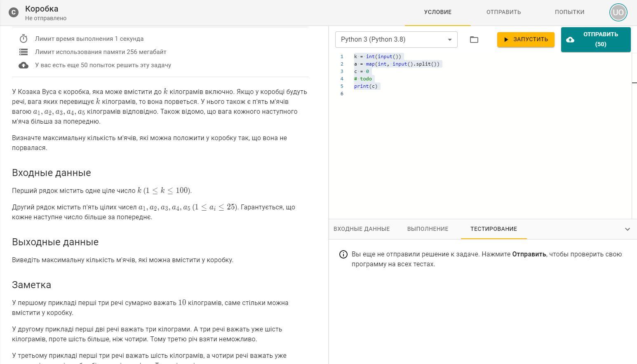Image resolution: width=637 pixels, height=364 pixels.
Task: Click the stopwatch time limit icon
Action: (x=24, y=39)
